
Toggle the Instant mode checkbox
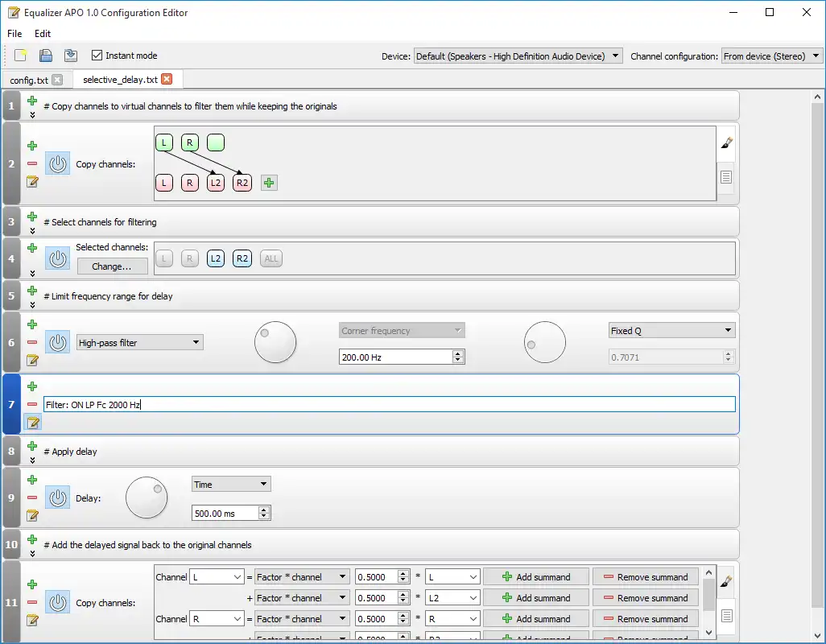[x=97, y=56]
